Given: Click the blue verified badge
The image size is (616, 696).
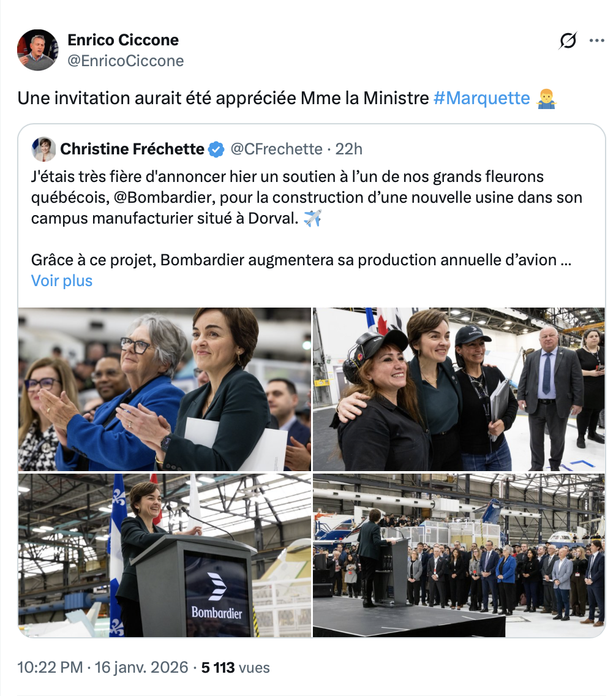Looking at the screenshot, I should [216, 149].
